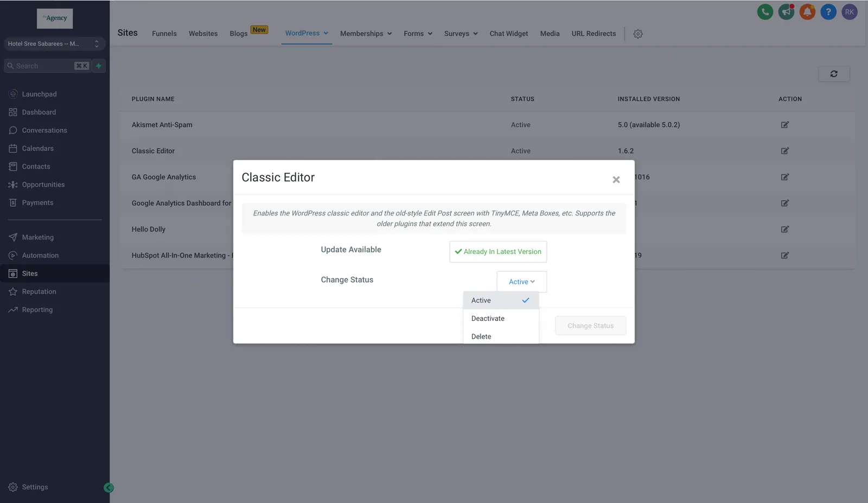The width and height of the screenshot is (868, 503).
Task: Open Payments in sidebar
Action: (37, 202)
